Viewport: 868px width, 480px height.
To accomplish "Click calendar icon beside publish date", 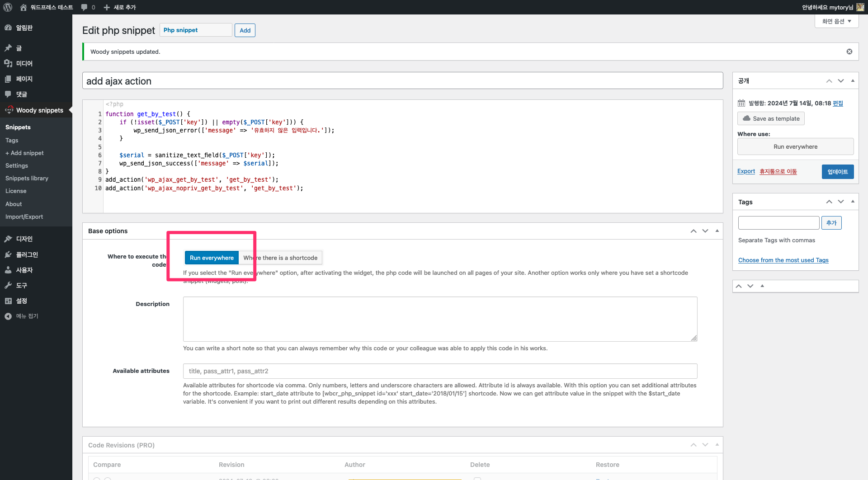I will pos(741,103).
